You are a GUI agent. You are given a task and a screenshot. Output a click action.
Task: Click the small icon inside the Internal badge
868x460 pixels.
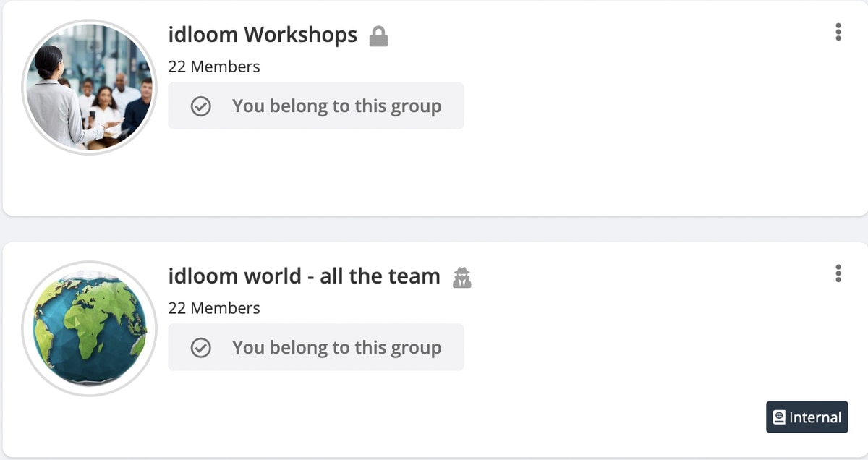(779, 417)
